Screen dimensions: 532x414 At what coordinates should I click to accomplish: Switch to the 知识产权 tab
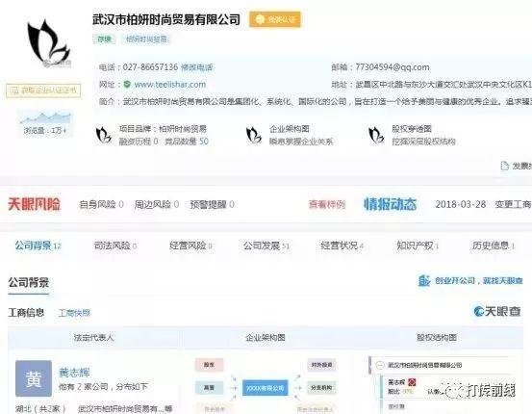[418, 246]
